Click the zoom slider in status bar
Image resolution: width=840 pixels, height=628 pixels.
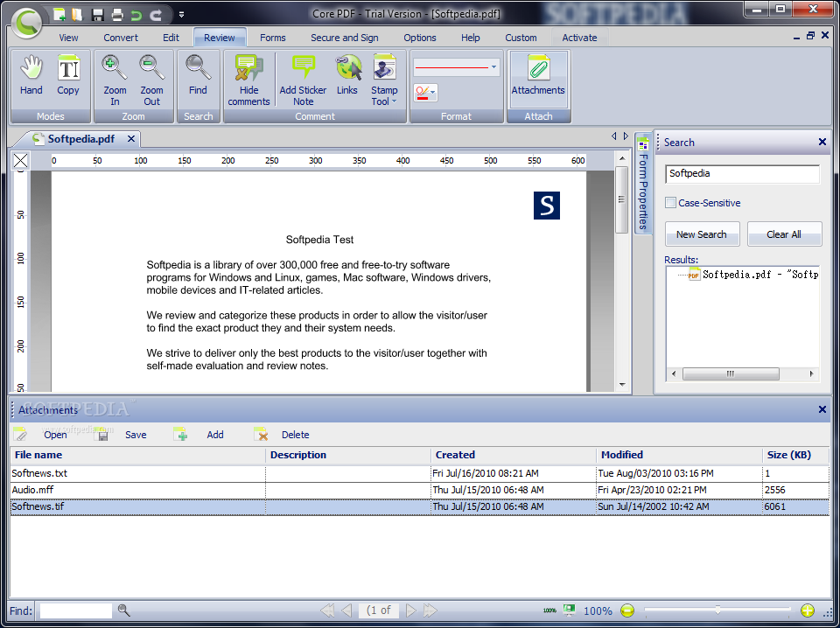(717, 610)
